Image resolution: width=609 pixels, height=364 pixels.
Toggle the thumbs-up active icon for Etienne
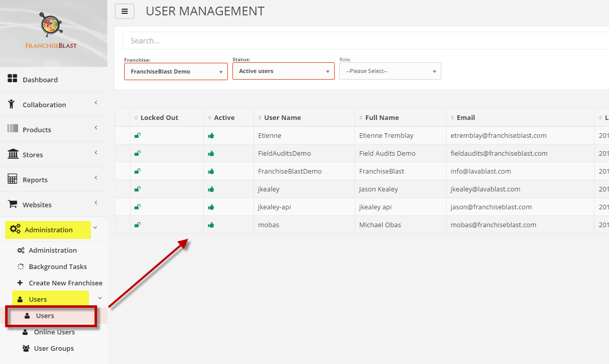211,135
